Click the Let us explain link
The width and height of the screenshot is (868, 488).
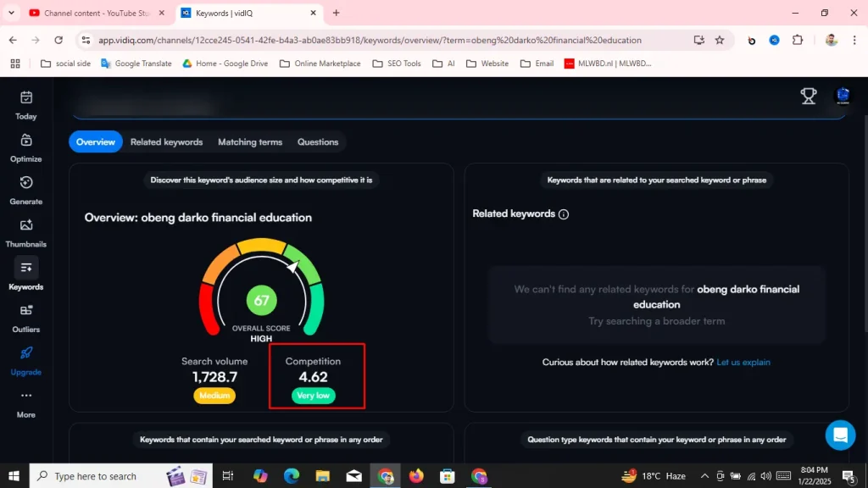point(743,362)
